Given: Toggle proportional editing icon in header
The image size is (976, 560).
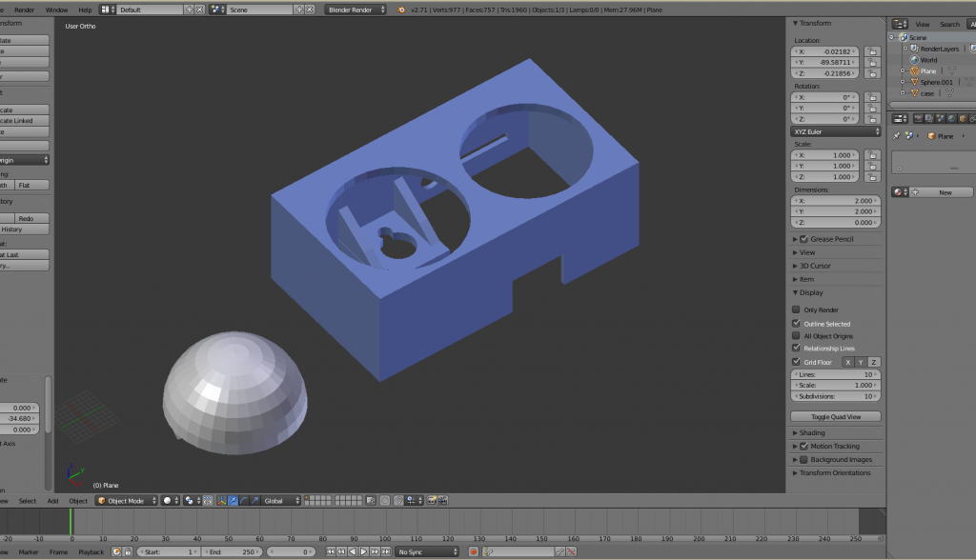Looking at the screenshot, I should tap(385, 501).
